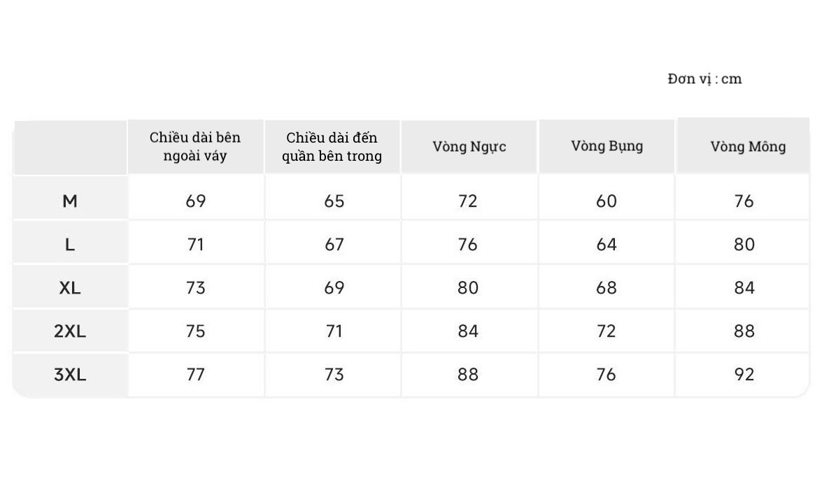Select outer skirt length 73 for XL
The width and height of the screenshot is (829, 504).
(196, 288)
